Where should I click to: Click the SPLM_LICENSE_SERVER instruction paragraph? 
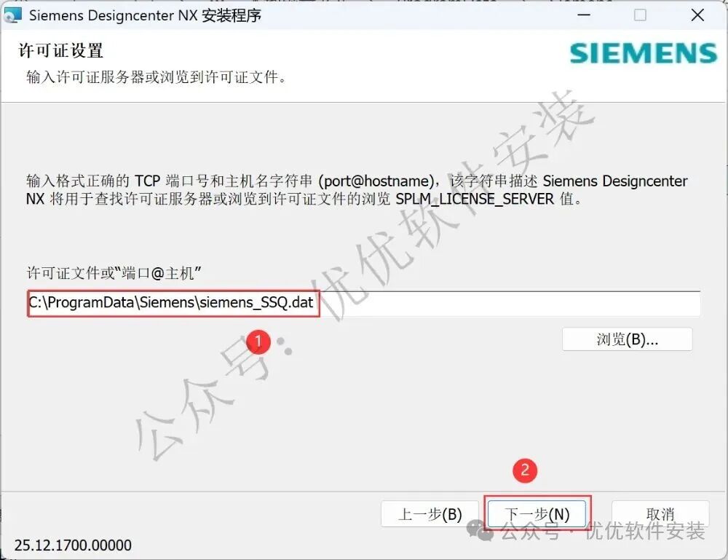click(x=357, y=189)
